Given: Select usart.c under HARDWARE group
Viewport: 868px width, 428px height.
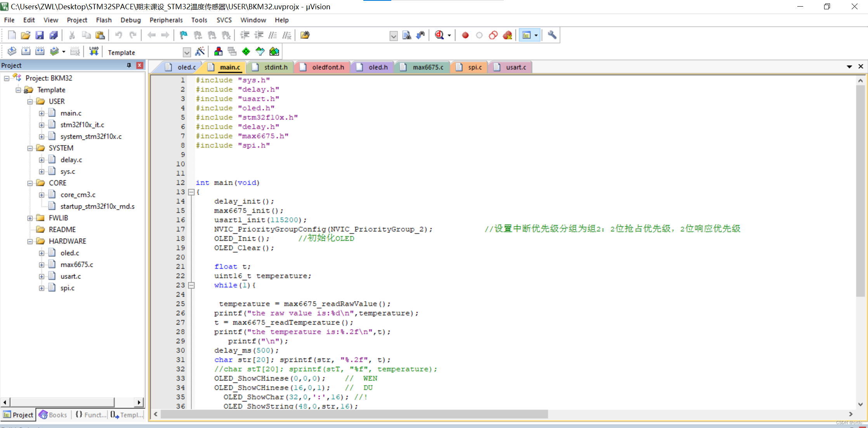Looking at the screenshot, I should (x=71, y=276).
